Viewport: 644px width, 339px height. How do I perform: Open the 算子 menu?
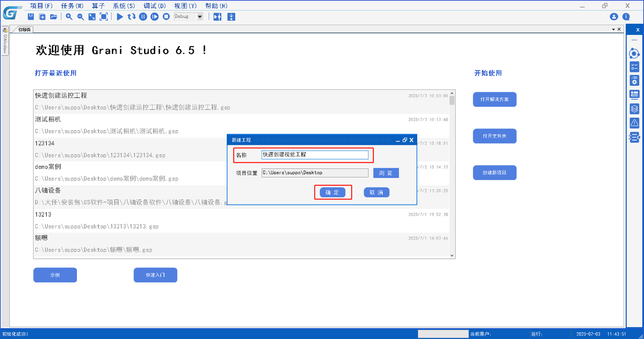pos(98,6)
